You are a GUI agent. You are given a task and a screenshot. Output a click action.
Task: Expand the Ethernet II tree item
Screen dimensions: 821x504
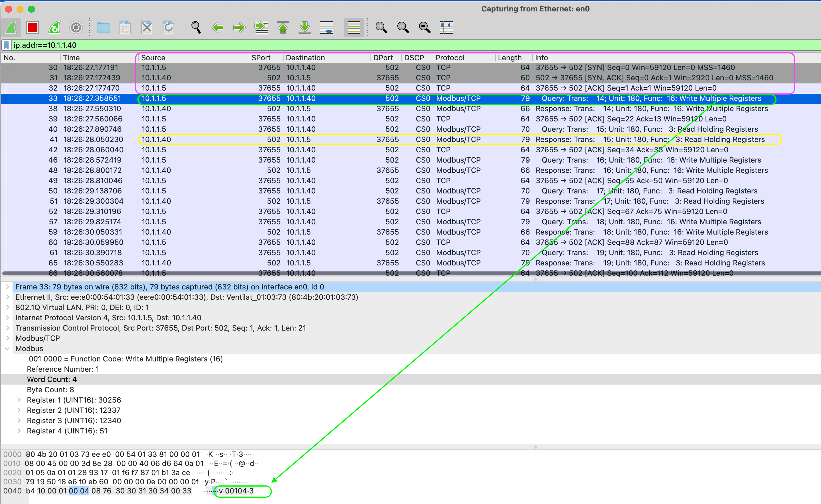7,297
